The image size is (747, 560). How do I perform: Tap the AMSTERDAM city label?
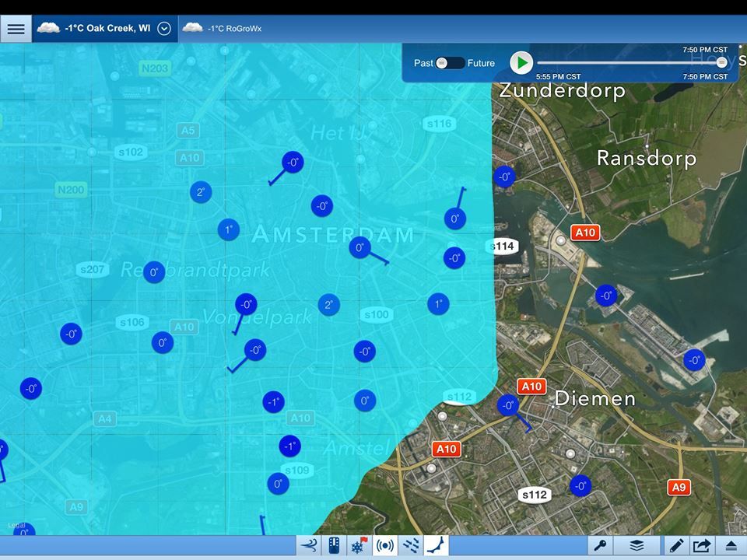[332, 235]
